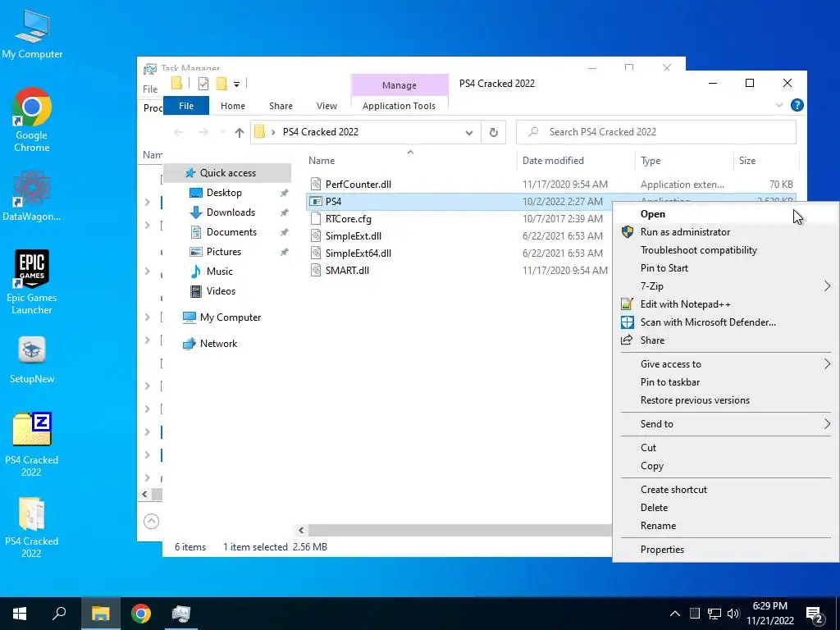Click Fewer details arrow in Task Manager
Image resolution: width=840 pixels, height=630 pixels.
click(x=151, y=521)
